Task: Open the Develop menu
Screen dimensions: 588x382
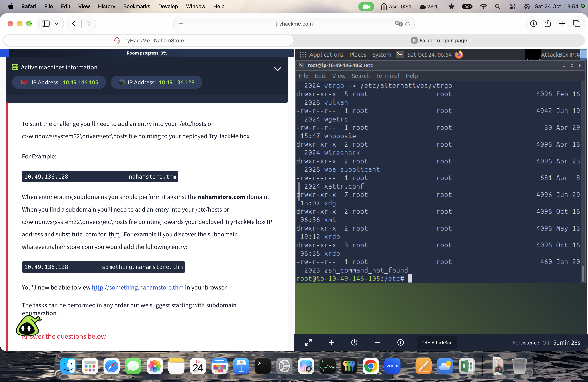Action: click(168, 6)
